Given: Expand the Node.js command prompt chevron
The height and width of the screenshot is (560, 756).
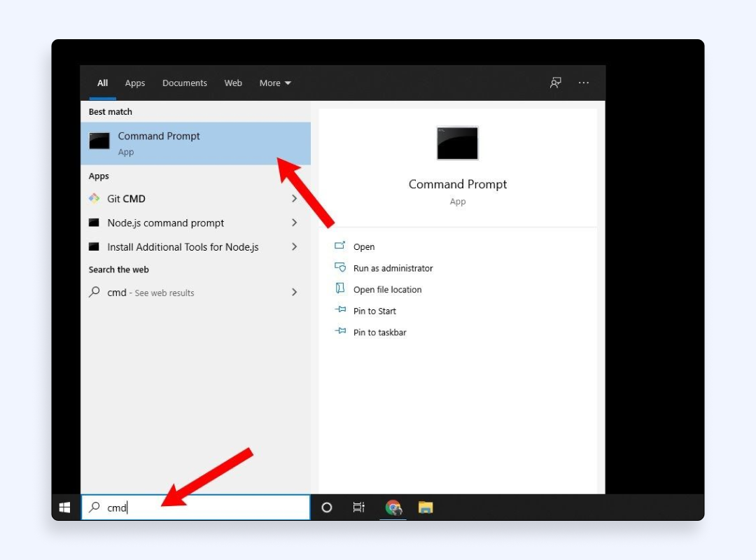Looking at the screenshot, I should 294,223.
